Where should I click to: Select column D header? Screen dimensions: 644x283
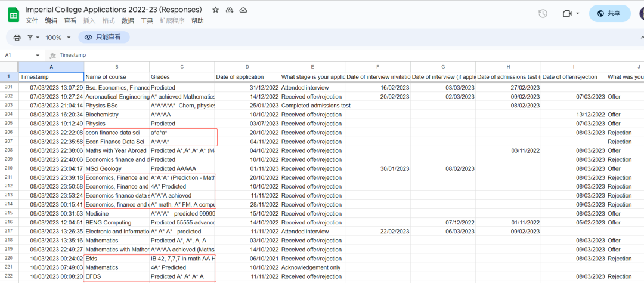click(x=247, y=67)
